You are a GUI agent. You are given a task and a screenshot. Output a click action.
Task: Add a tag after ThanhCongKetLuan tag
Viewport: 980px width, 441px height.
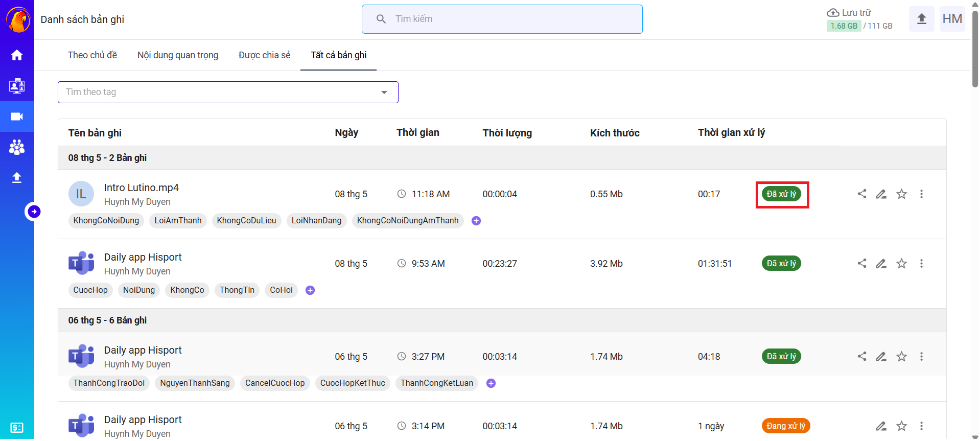point(491,383)
